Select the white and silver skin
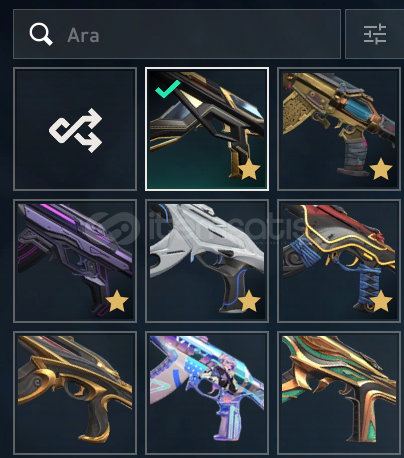 [x=207, y=261]
